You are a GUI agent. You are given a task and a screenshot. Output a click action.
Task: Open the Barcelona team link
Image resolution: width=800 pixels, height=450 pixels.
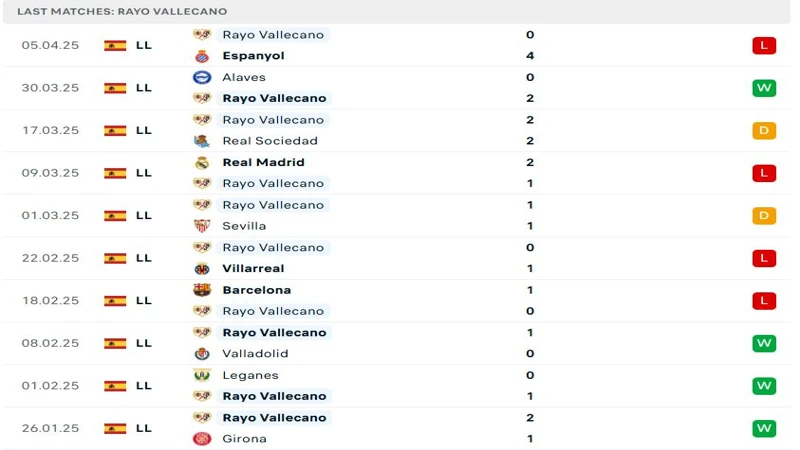pos(256,290)
